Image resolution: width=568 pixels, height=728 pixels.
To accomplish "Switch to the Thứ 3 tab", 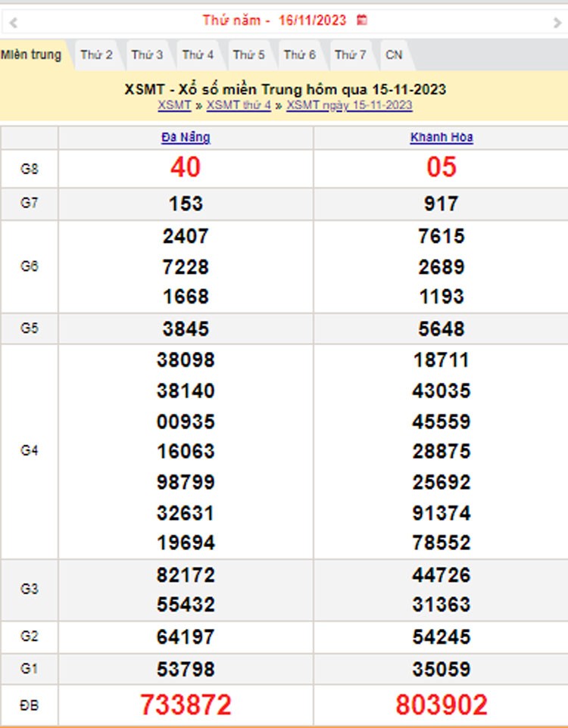I will (x=147, y=54).
